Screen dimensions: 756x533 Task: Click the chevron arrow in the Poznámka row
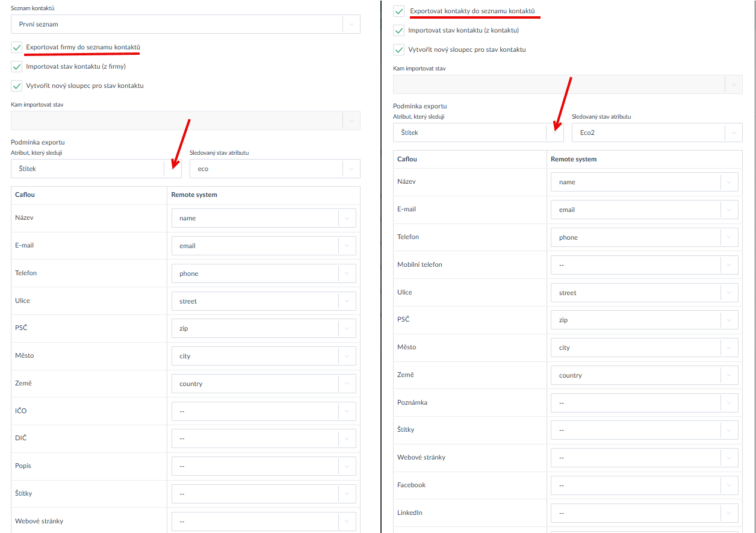click(730, 403)
